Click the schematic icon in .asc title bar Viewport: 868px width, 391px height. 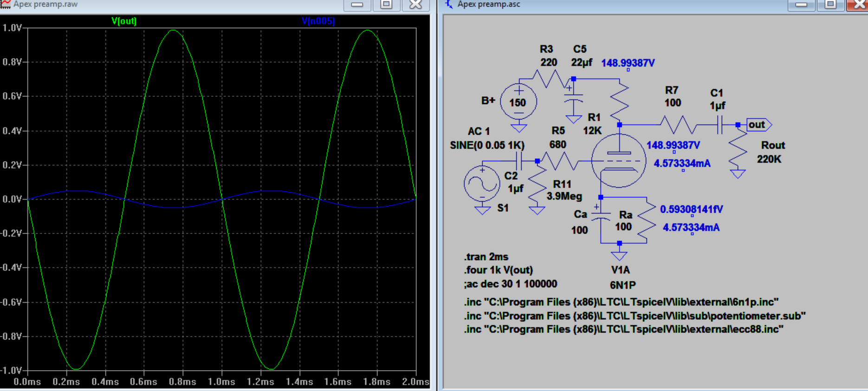[449, 4]
